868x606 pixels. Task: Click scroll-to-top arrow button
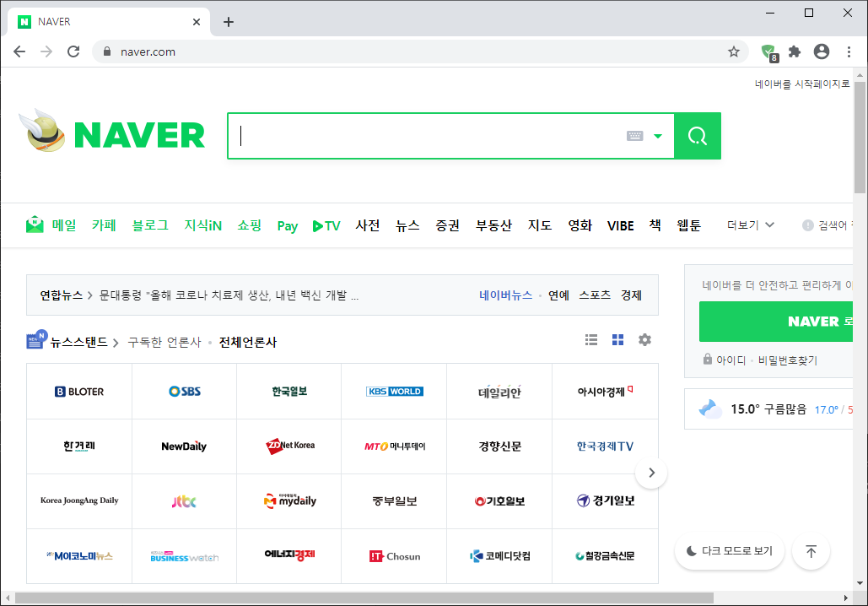pyautogui.click(x=811, y=551)
